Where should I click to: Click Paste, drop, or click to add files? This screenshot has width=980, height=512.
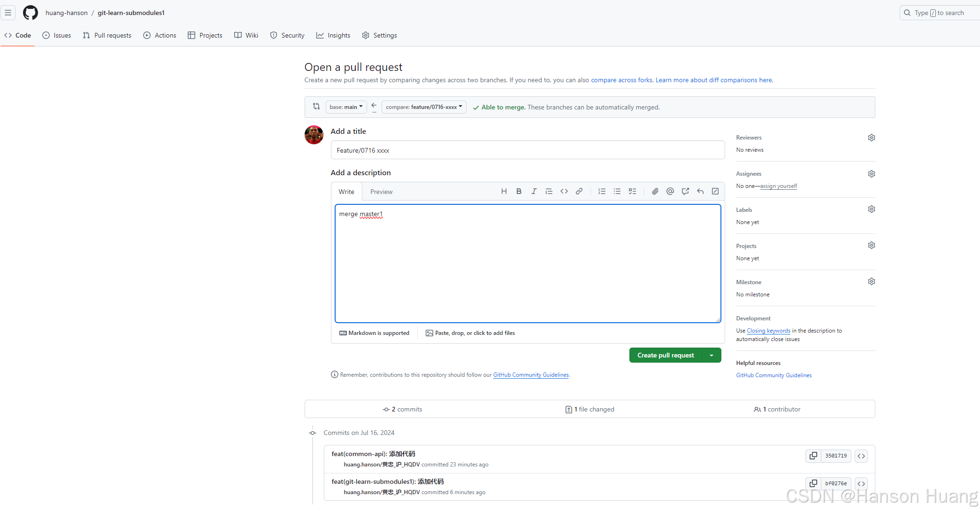tap(470, 333)
